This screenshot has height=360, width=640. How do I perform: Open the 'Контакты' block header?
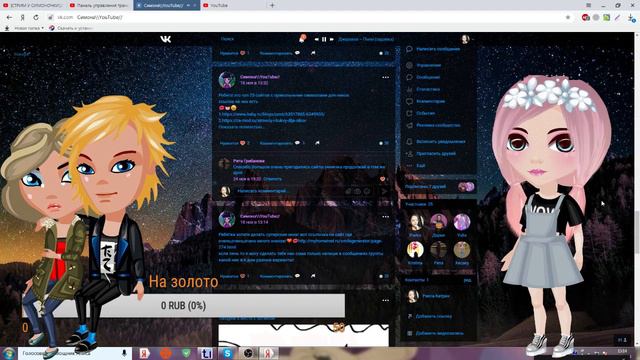pos(416,280)
